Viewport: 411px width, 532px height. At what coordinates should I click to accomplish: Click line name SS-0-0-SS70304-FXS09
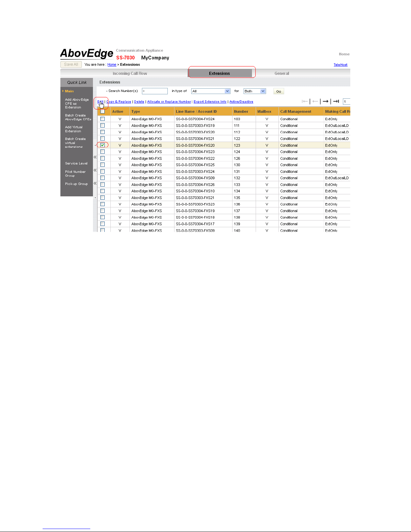[x=195, y=178]
